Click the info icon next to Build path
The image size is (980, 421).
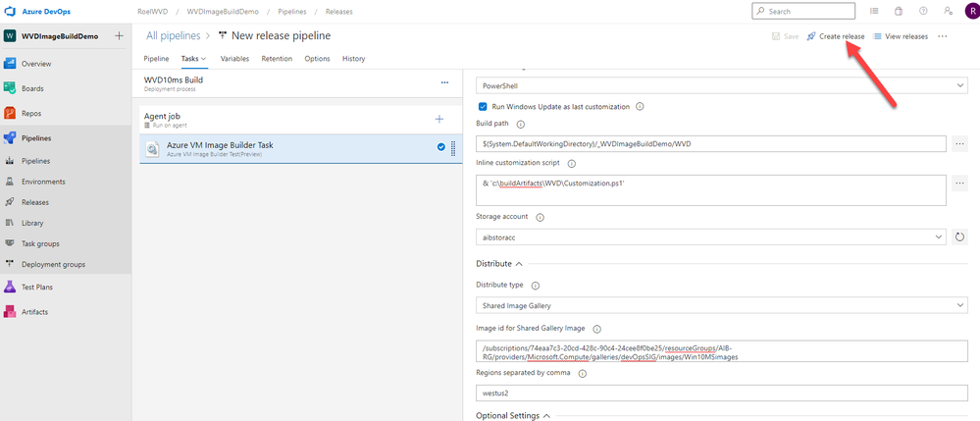tap(521, 125)
